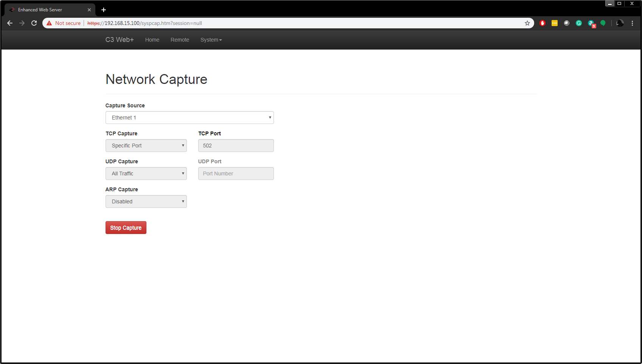The width and height of the screenshot is (642, 364).
Task: Click the Not secure warning icon
Action: tap(49, 23)
